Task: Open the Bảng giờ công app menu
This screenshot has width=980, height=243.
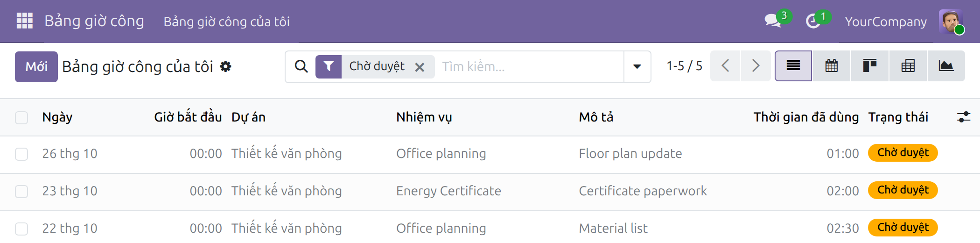Action: coord(94,21)
